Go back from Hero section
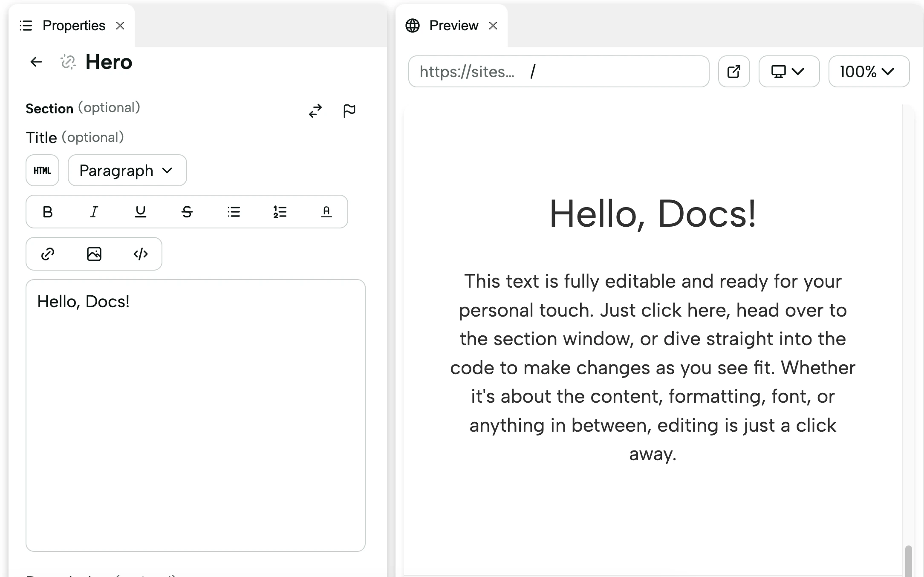Image resolution: width=924 pixels, height=577 pixels. [x=36, y=62]
